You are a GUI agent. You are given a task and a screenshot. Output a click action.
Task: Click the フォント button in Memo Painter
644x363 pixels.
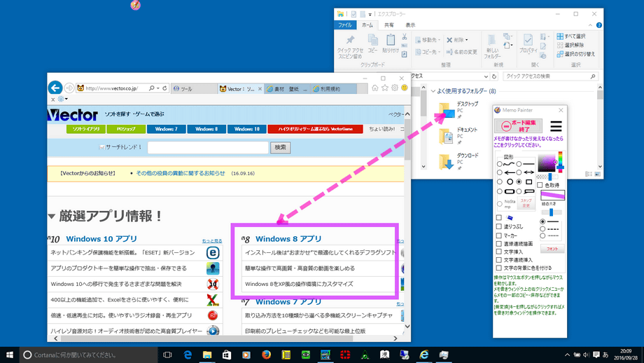pyautogui.click(x=552, y=249)
